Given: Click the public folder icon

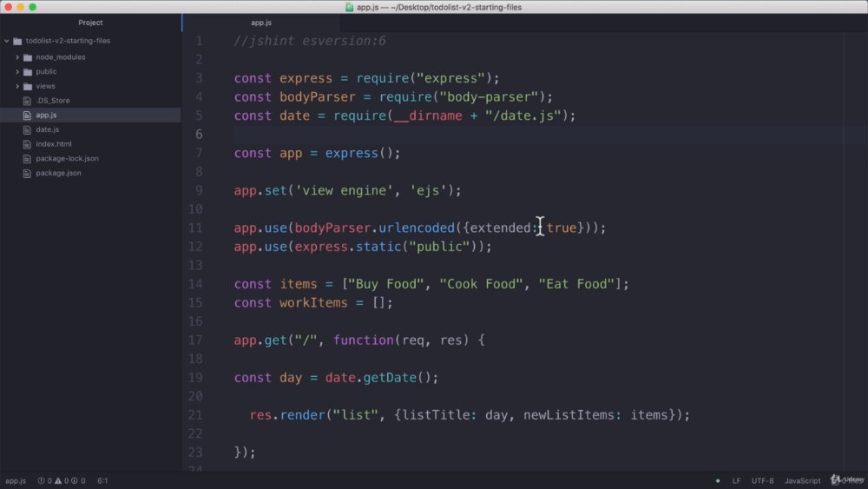Looking at the screenshot, I should pos(28,71).
